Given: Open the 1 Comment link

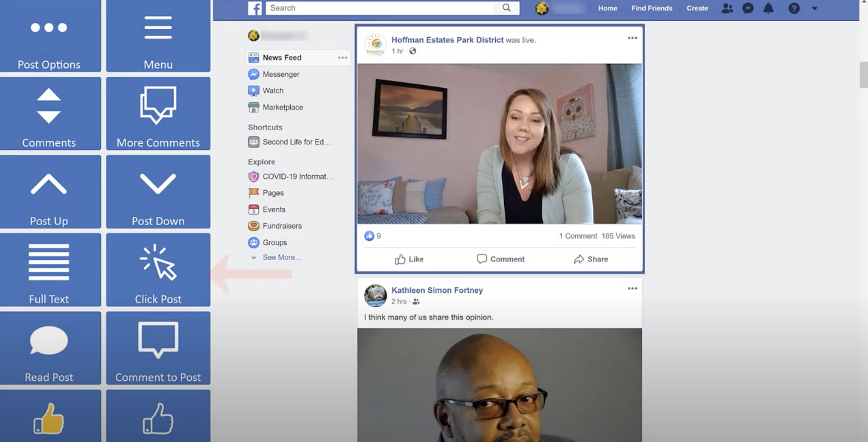Looking at the screenshot, I should click(x=578, y=236).
